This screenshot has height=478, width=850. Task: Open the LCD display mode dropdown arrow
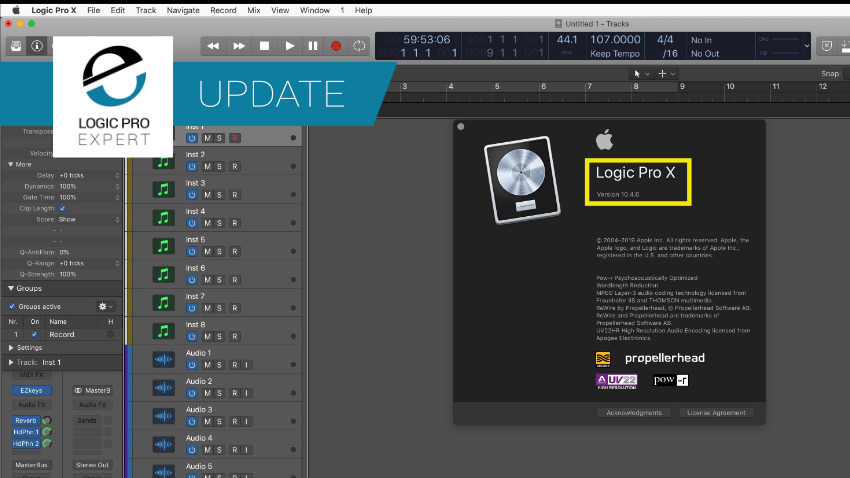807,46
